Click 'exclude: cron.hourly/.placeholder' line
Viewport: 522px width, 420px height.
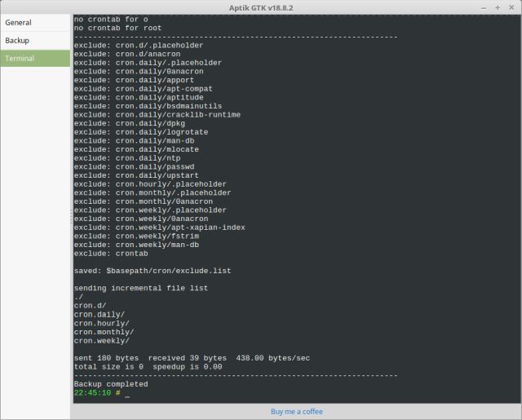tap(150, 184)
